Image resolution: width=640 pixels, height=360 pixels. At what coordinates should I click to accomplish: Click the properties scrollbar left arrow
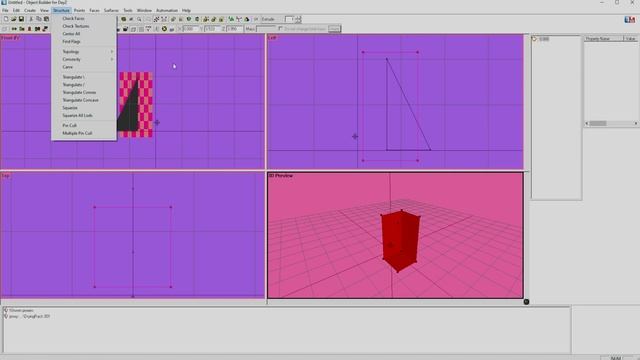(587, 123)
